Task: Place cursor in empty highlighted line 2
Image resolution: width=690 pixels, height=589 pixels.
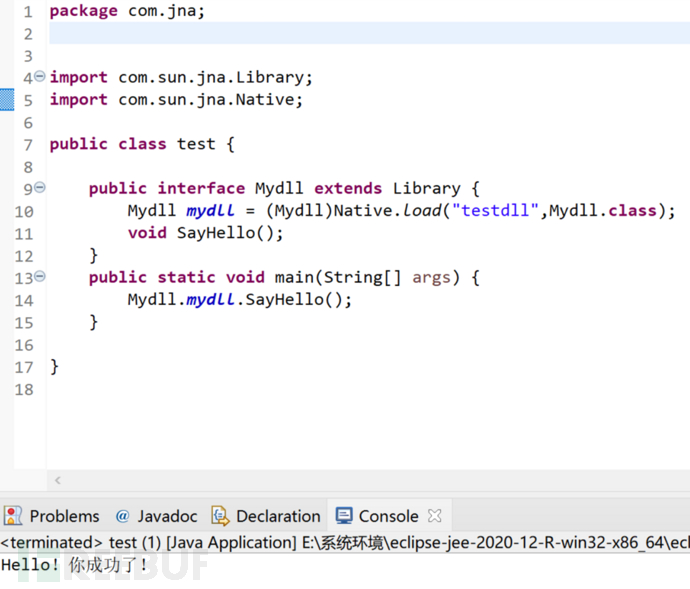Action: click(x=300, y=33)
